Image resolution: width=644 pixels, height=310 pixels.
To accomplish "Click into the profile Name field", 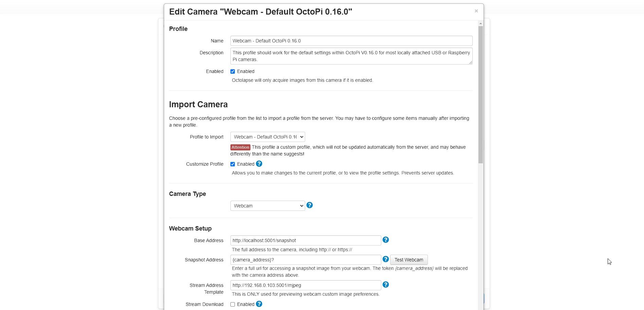I will pos(351,41).
